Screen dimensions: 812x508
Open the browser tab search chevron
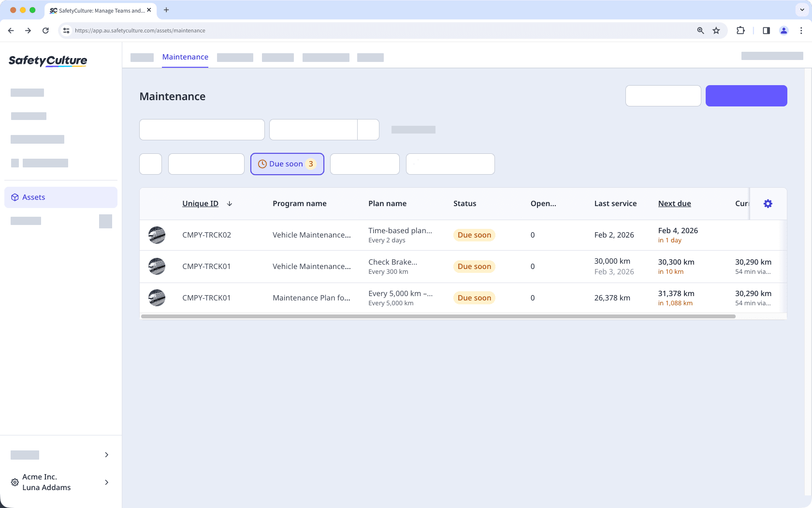click(x=801, y=10)
